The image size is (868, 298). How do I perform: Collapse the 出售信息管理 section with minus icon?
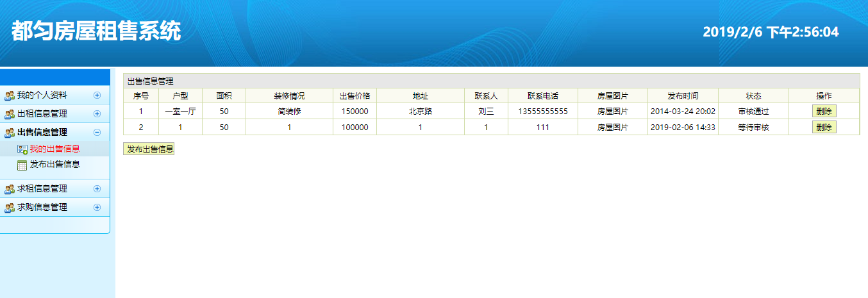pos(97,133)
